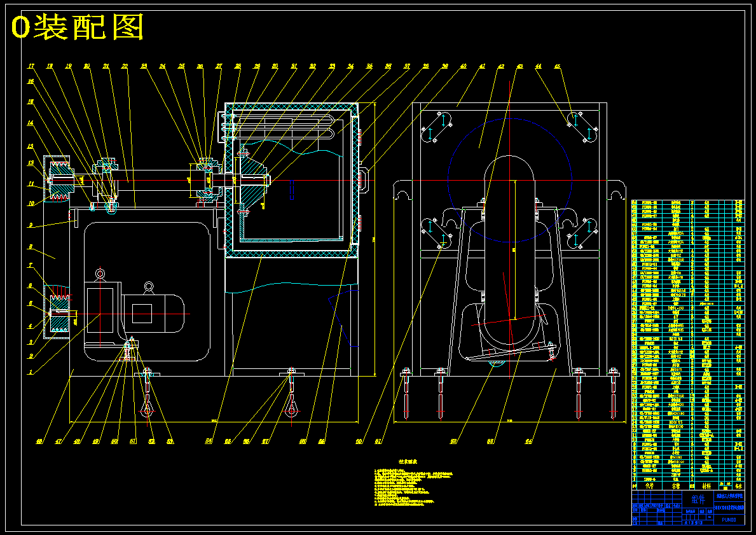Viewport: 756px width, 535px height.
Task: Click part balloon number 40
Action: (x=464, y=66)
